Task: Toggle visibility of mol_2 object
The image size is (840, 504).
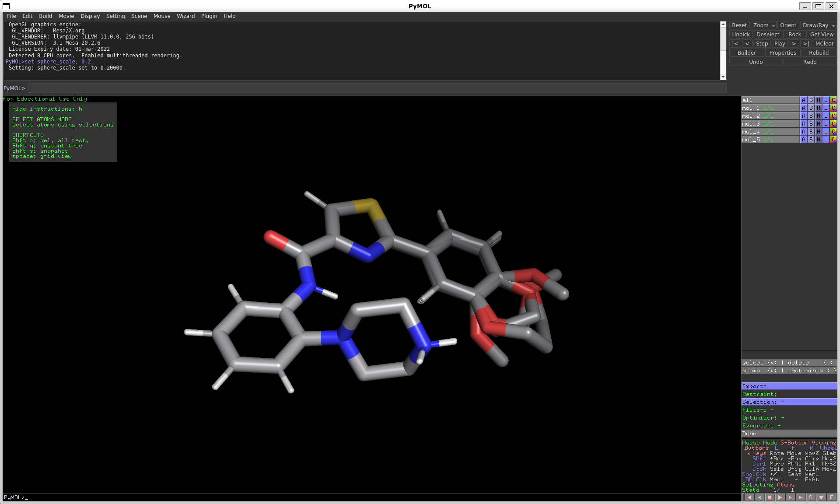Action: tap(770, 116)
